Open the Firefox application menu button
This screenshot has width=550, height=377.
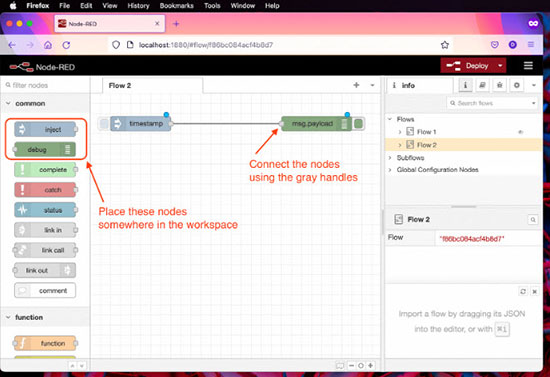(x=531, y=45)
